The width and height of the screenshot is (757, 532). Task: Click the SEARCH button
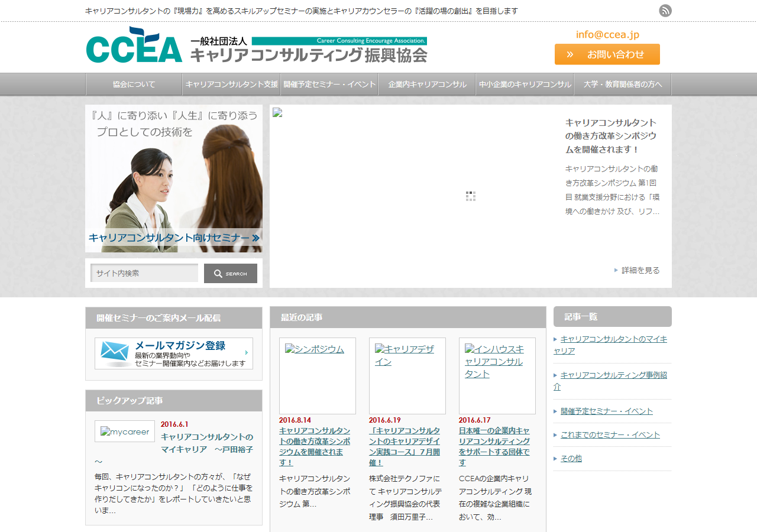(231, 273)
